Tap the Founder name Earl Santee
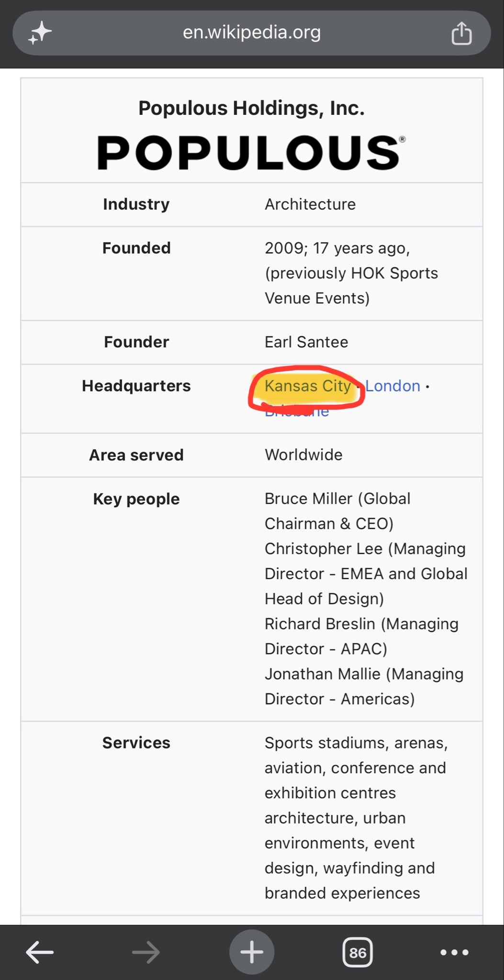 306,342
